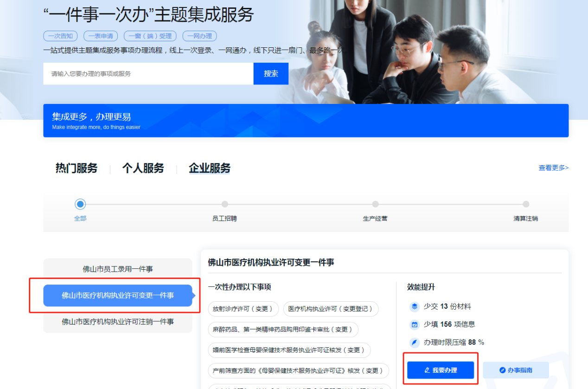Open the 查看更多> link
Image resolution: width=588 pixels, height=389 pixels.
click(553, 168)
